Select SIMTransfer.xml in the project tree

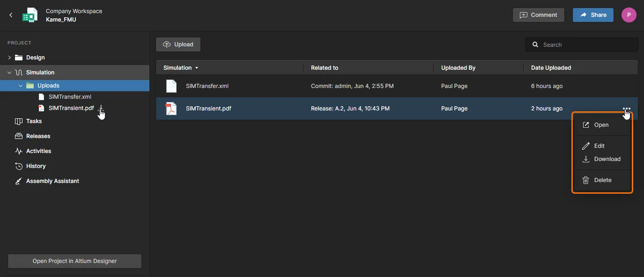click(70, 97)
